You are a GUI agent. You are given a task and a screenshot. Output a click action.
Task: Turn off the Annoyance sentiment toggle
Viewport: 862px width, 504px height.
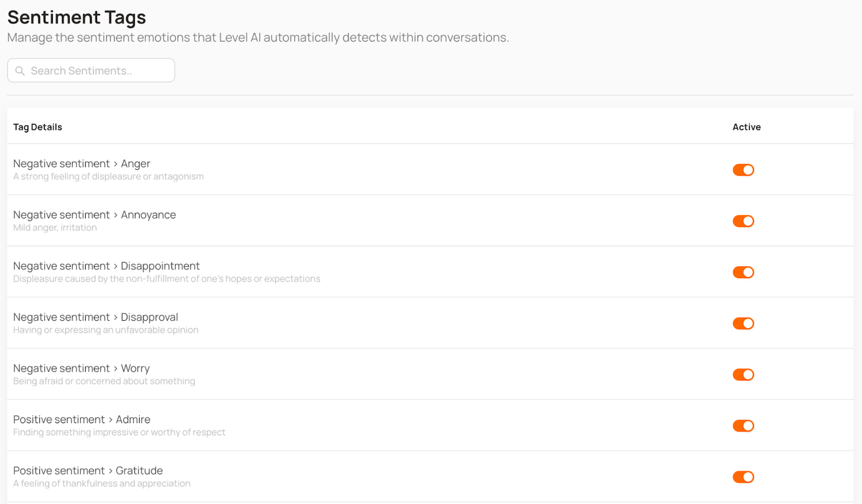pos(743,221)
